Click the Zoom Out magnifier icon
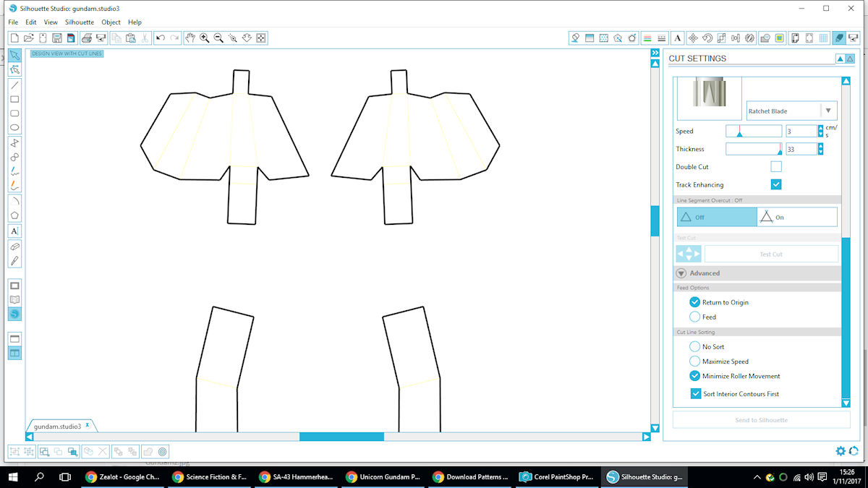The width and height of the screenshot is (868, 488). tap(218, 38)
